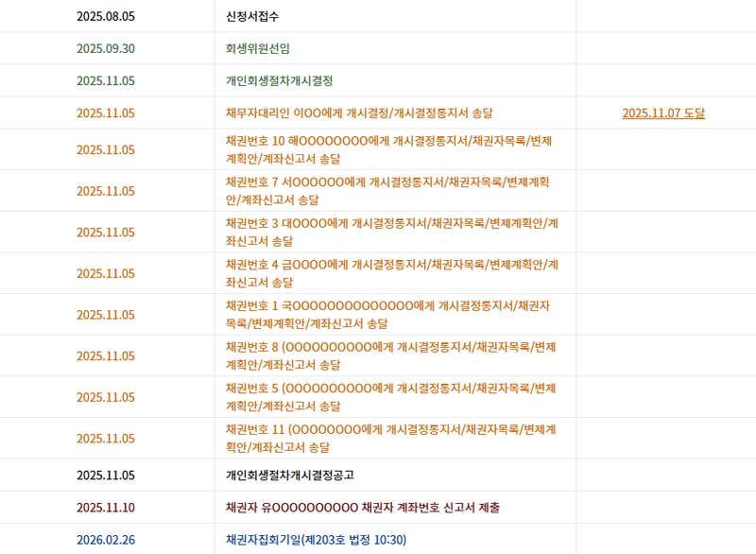
Task: Click '채무자대리인 이OO에게 개시결정' delivery entry
Action: coord(359,113)
